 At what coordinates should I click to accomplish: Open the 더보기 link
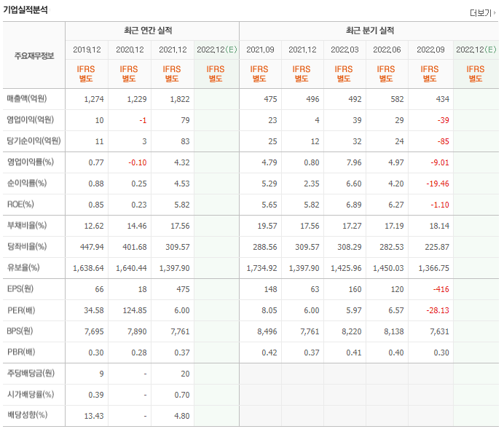[483, 13]
